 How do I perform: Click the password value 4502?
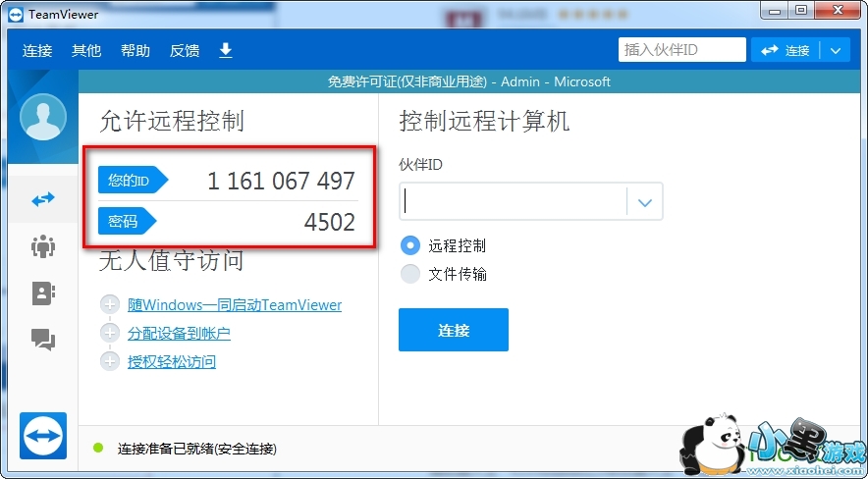tap(329, 222)
